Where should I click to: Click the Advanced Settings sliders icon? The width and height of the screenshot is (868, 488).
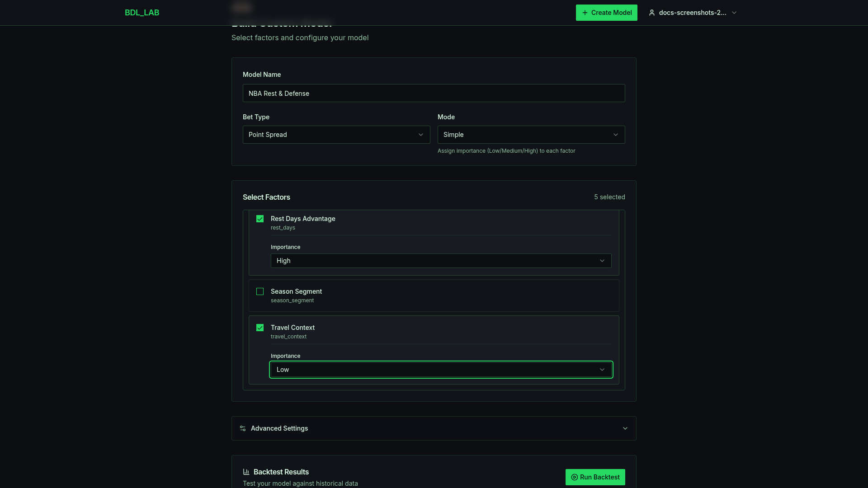[243, 428]
